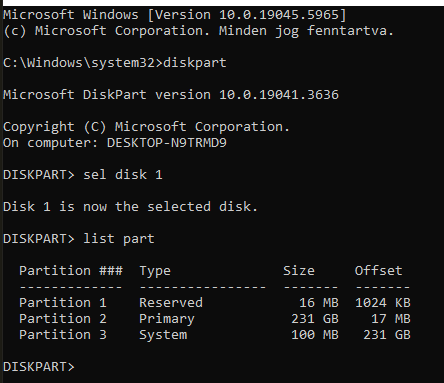444x383 pixels.
Task: Click the Partition 2 row label
Action: click(63, 319)
